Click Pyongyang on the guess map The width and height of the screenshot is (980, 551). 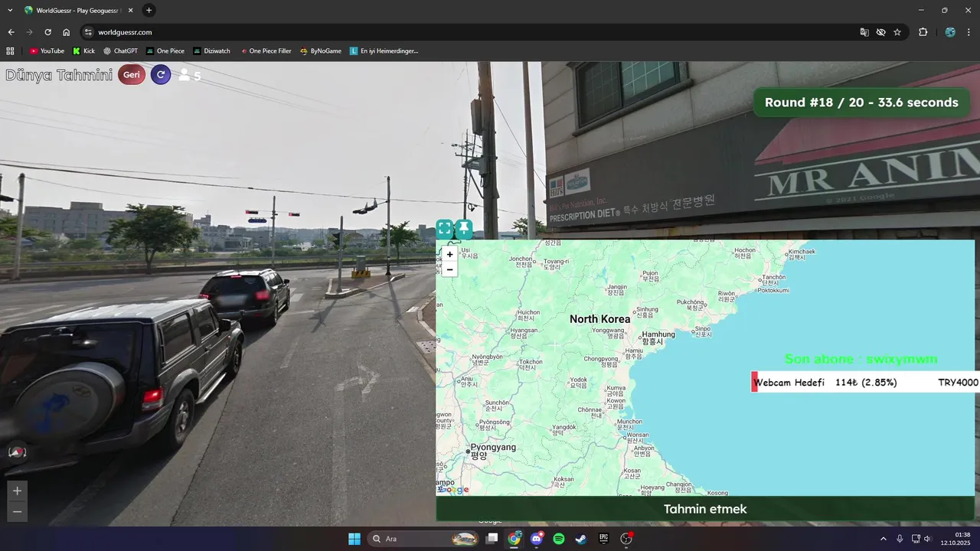(x=492, y=451)
